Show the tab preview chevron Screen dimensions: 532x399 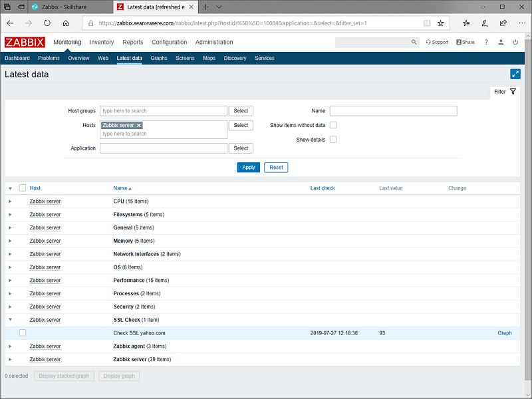[x=219, y=7]
